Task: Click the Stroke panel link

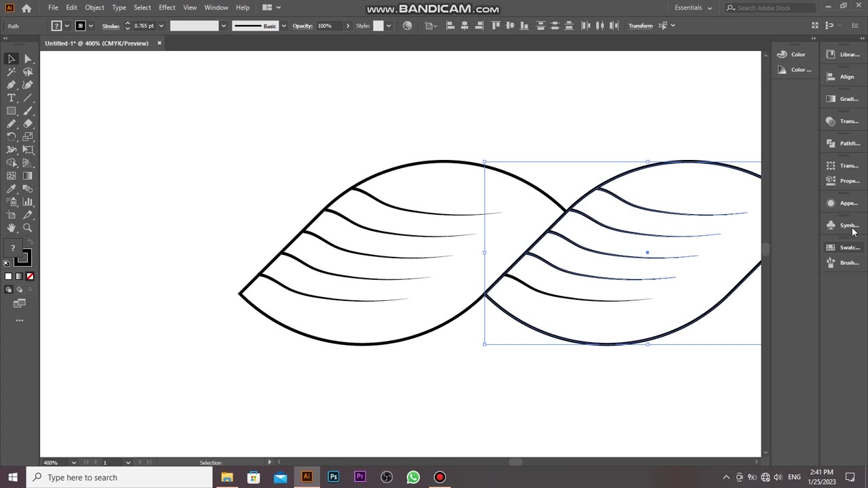Action: click(111, 26)
